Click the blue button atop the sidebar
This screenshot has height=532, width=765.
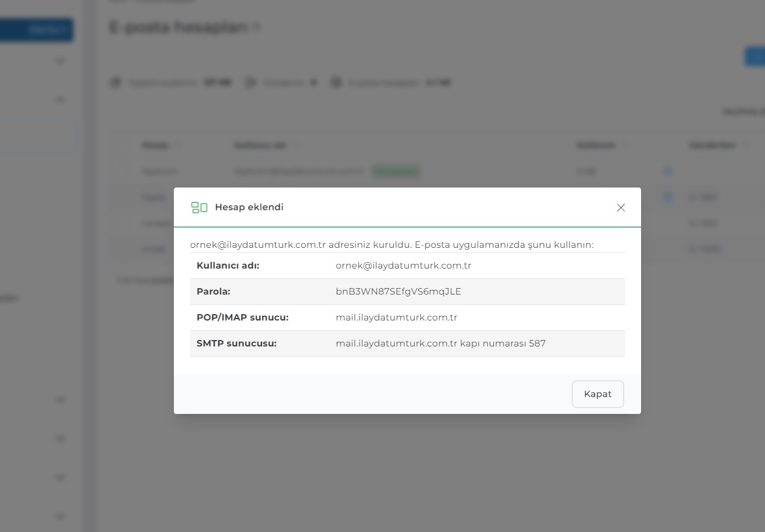point(36,30)
